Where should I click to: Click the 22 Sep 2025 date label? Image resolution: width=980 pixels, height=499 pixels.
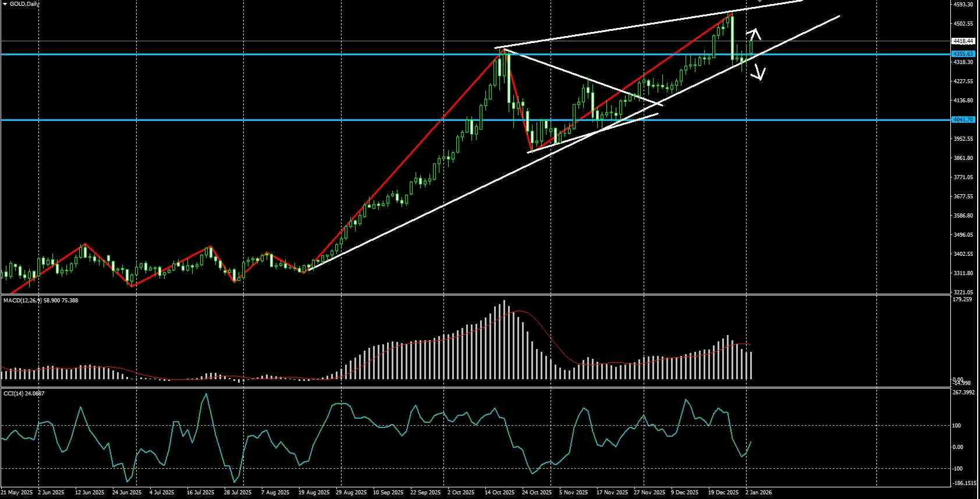(x=425, y=493)
